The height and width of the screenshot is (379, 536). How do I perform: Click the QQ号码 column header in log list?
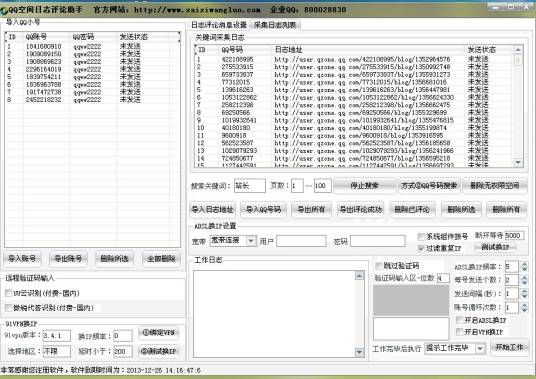(x=245, y=50)
